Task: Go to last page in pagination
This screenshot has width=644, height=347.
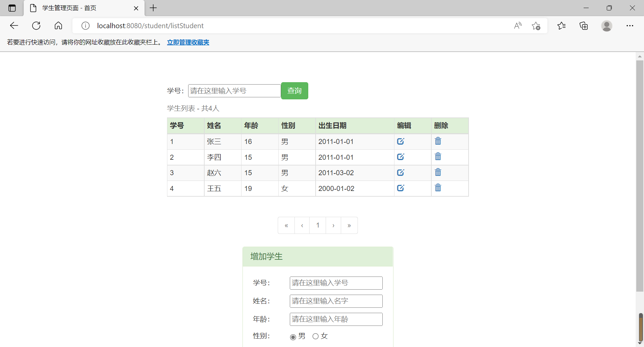Action: pos(349,225)
